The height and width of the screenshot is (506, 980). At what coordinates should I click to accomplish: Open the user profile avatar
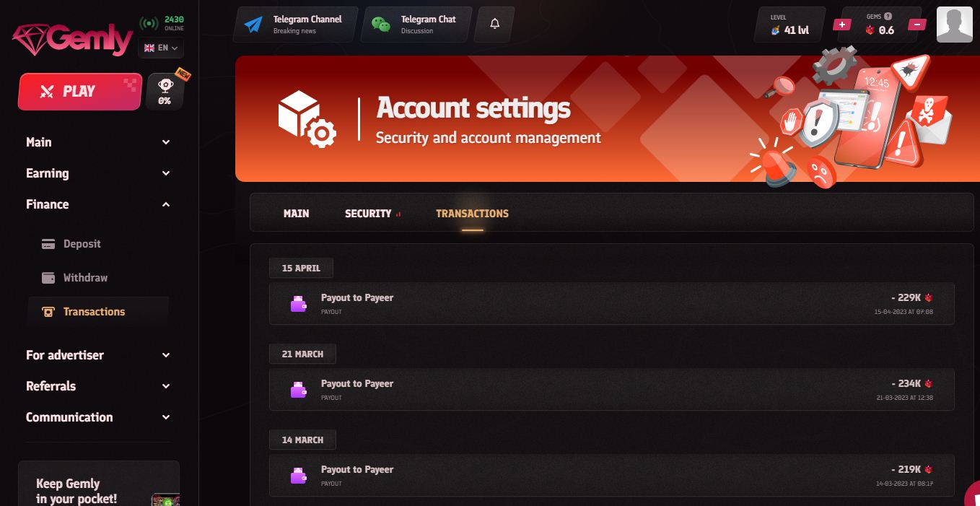point(954,25)
